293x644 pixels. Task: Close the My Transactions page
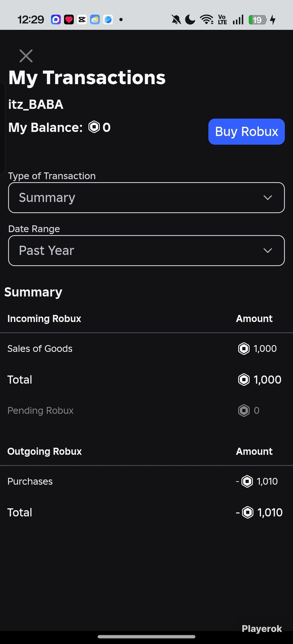(x=26, y=56)
